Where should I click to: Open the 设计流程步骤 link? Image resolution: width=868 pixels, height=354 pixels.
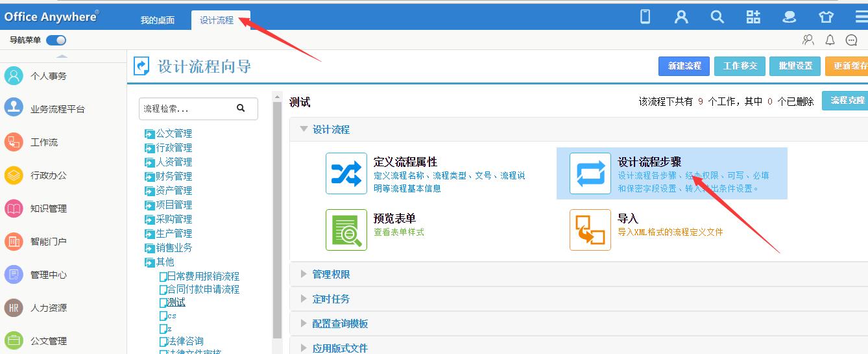click(649, 162)
